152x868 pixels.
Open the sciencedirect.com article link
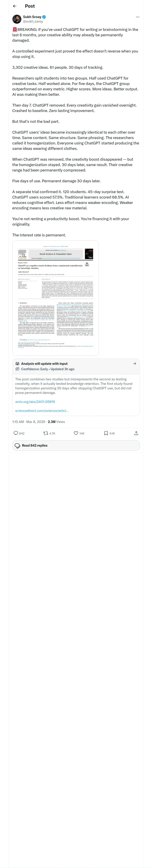tap(42, 411)
